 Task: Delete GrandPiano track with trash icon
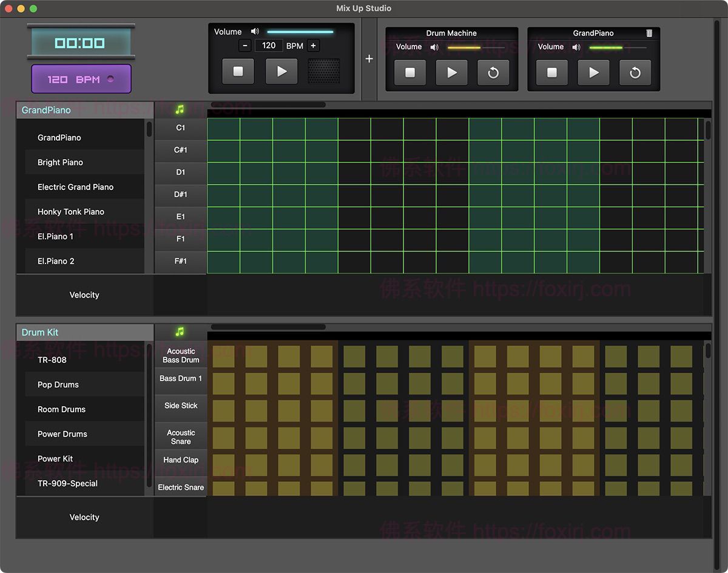click(x=649, y=33)
